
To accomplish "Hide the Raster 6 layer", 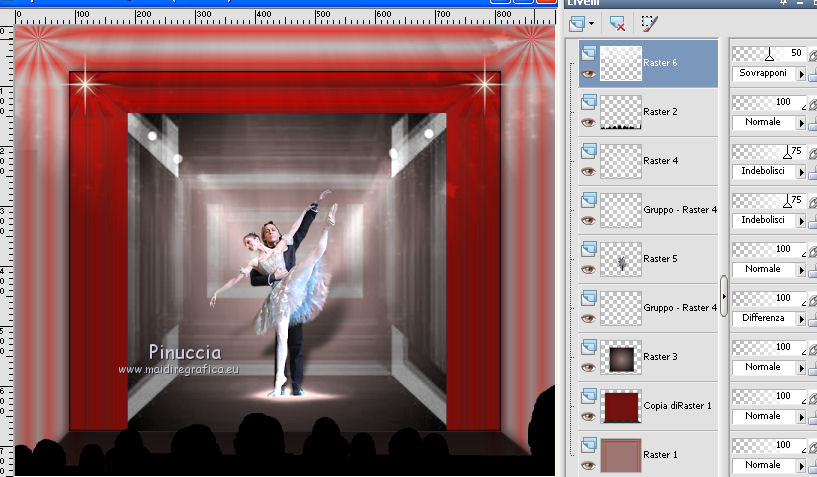I will [588, 74].
